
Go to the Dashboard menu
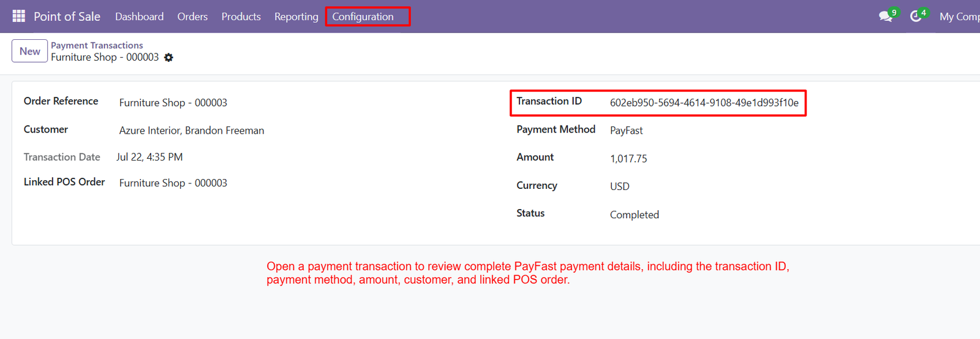coord(139,17)
